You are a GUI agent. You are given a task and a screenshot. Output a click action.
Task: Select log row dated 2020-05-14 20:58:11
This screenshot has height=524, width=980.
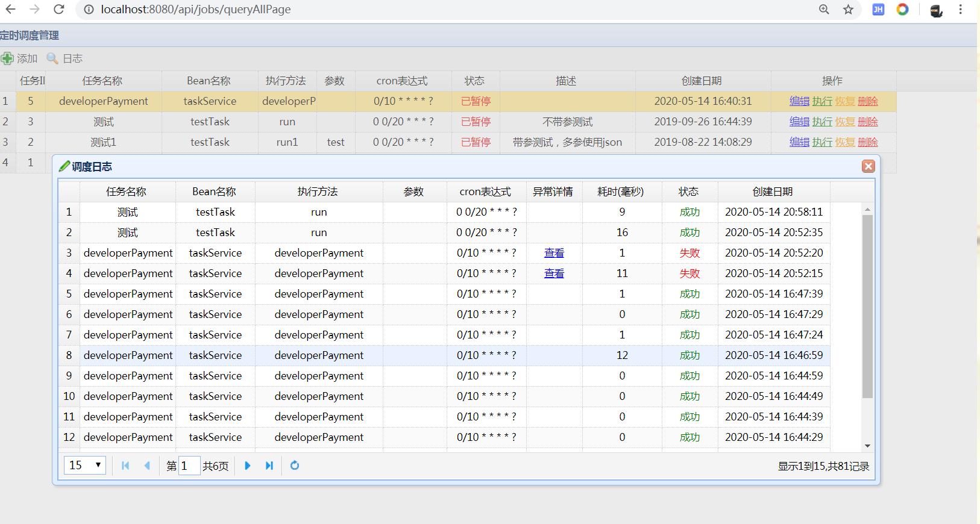(444, 212)
